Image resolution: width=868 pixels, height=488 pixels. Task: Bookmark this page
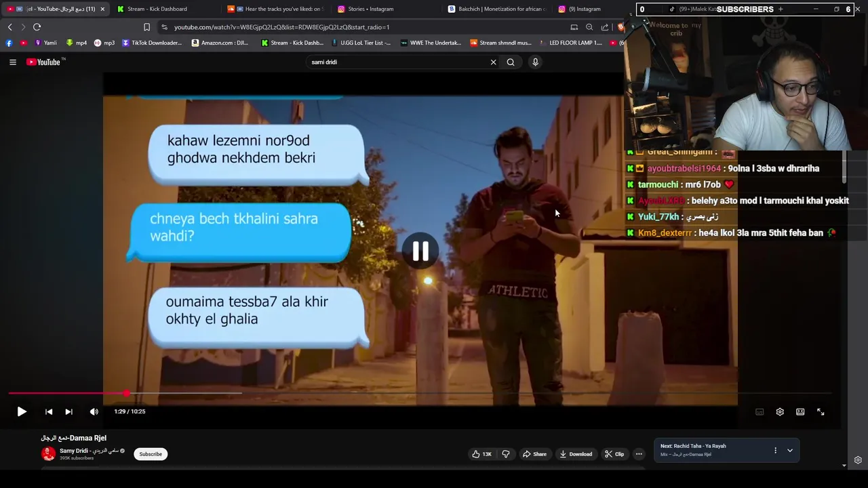point(146,27)
